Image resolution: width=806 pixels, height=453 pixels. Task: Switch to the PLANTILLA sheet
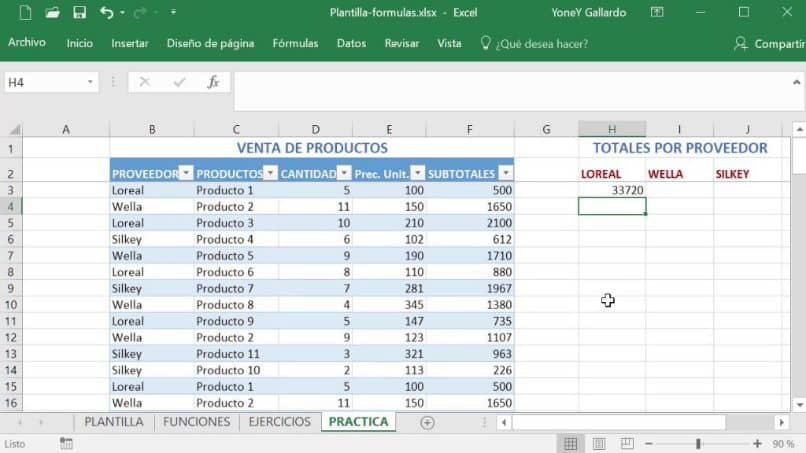(x=114, y=422)
